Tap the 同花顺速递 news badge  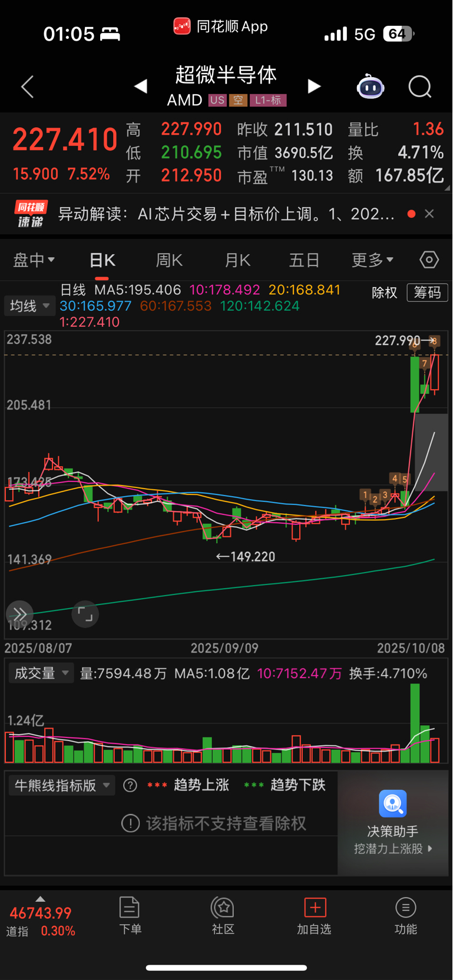(31, 214)
